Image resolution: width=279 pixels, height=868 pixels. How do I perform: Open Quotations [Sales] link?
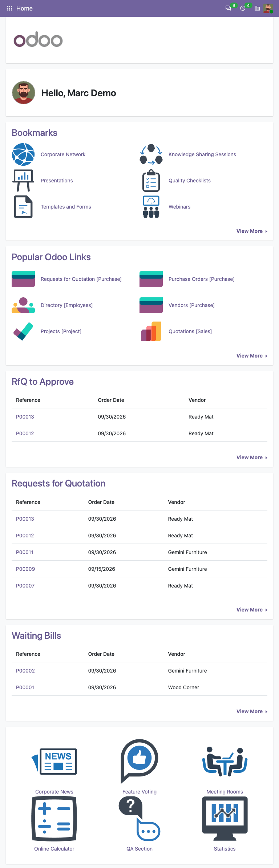190,331
